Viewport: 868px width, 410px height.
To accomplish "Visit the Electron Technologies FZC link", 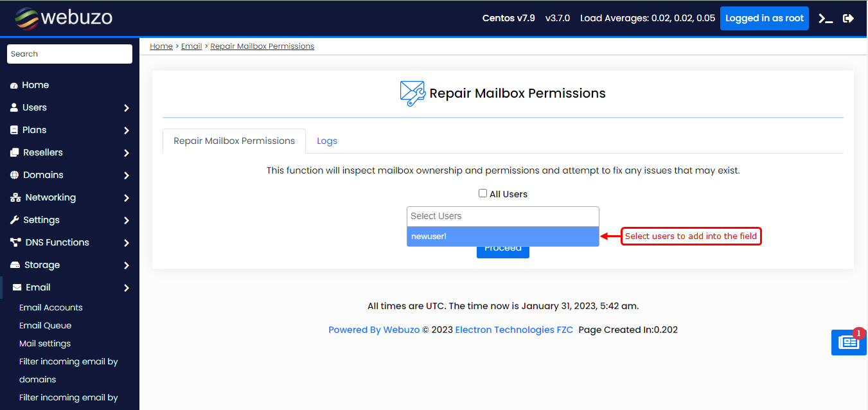I will [x=514, y=329].
